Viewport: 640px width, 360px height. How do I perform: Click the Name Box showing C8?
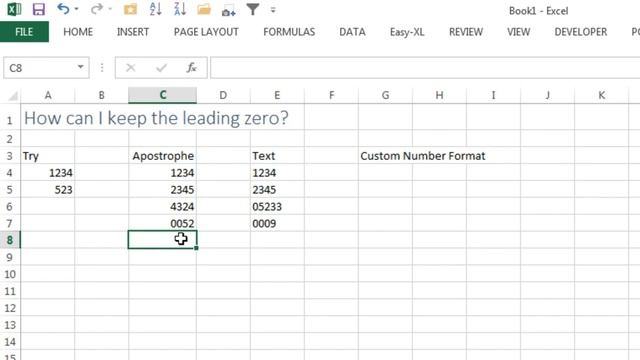tap(39, 68)
